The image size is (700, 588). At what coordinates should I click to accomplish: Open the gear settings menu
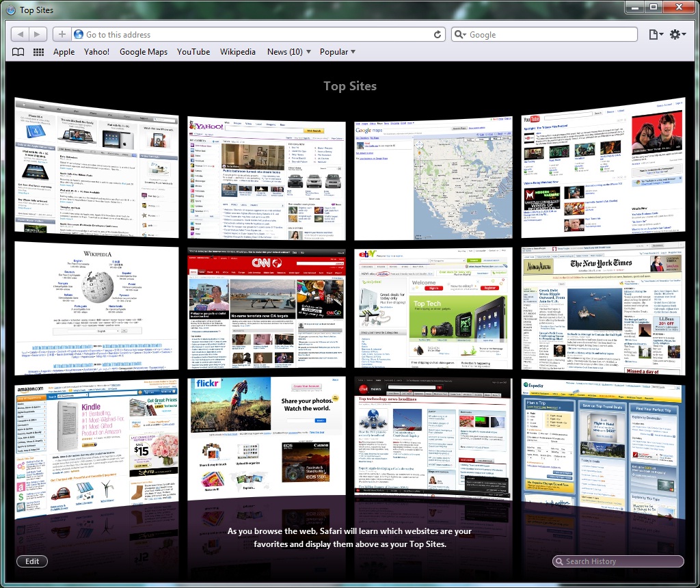[677, 34]
